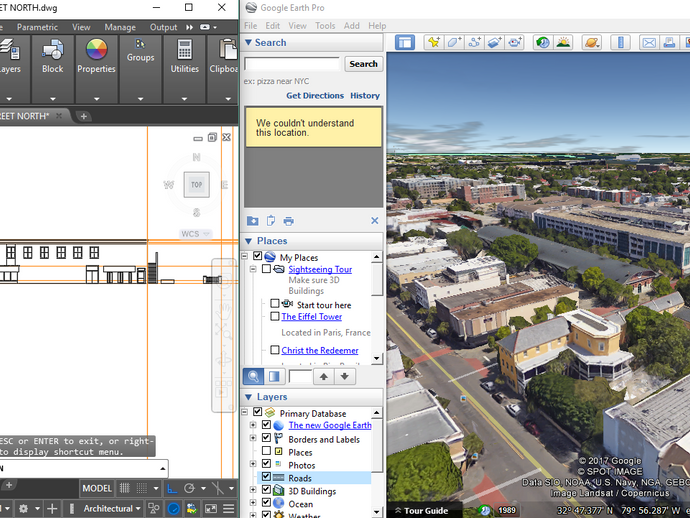Click the Add Path tool icon
The image size is (690, 518).
tap(475, 42)
